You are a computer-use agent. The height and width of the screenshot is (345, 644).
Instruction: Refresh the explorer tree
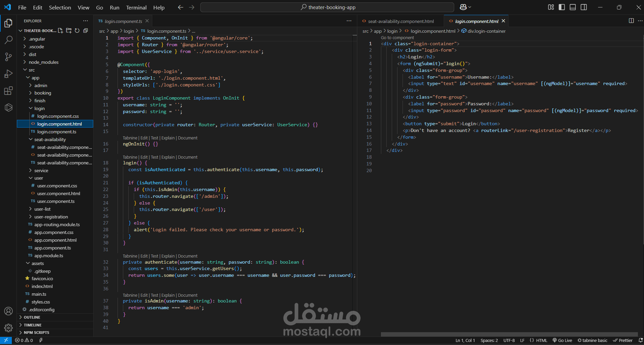[x=77, y=31]
